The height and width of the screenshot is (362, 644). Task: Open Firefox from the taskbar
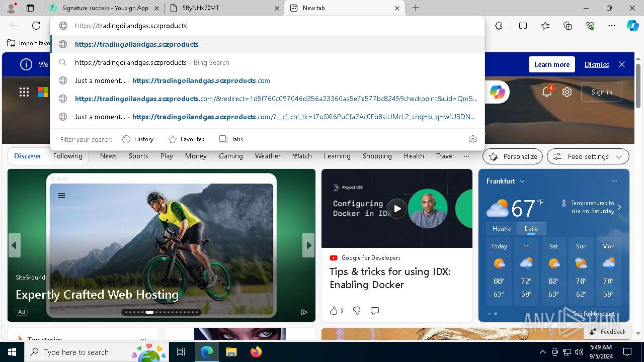(256, 352)
